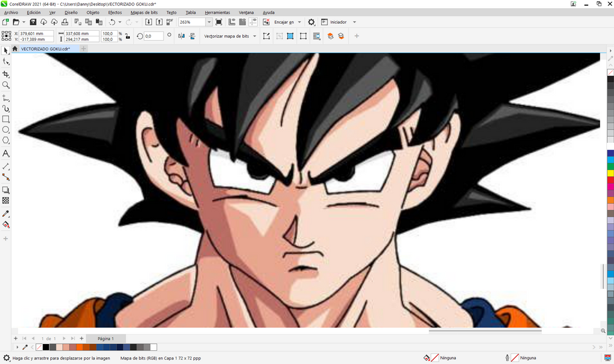Open the Archivo menu
The image size is (614, 364).
point(11,13)
